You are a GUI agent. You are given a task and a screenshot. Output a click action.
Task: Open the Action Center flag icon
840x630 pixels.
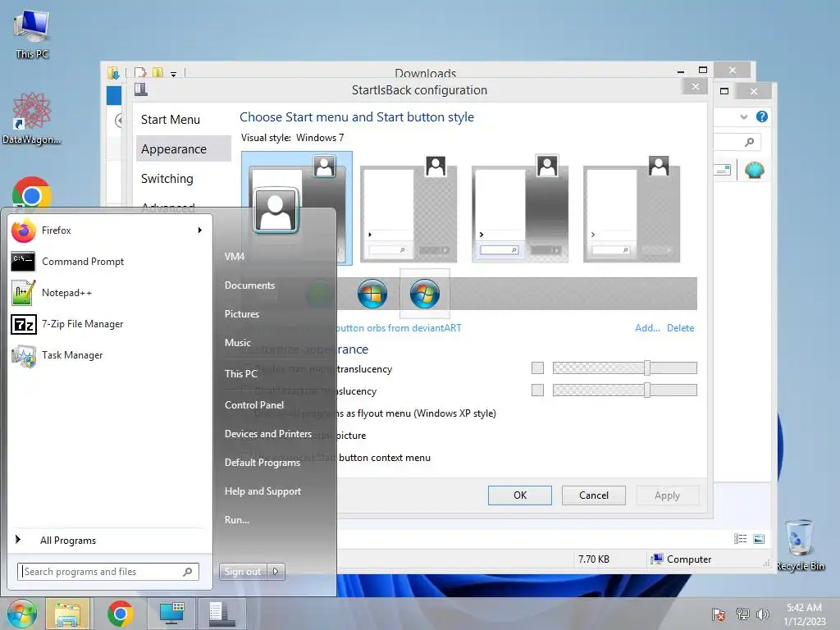point(719,614)
